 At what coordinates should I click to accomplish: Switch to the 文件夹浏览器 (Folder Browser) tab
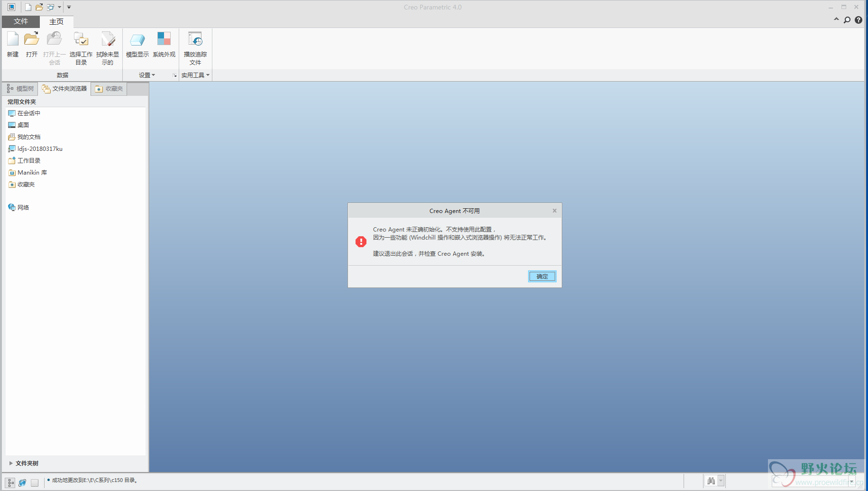(x=64, y=89)
